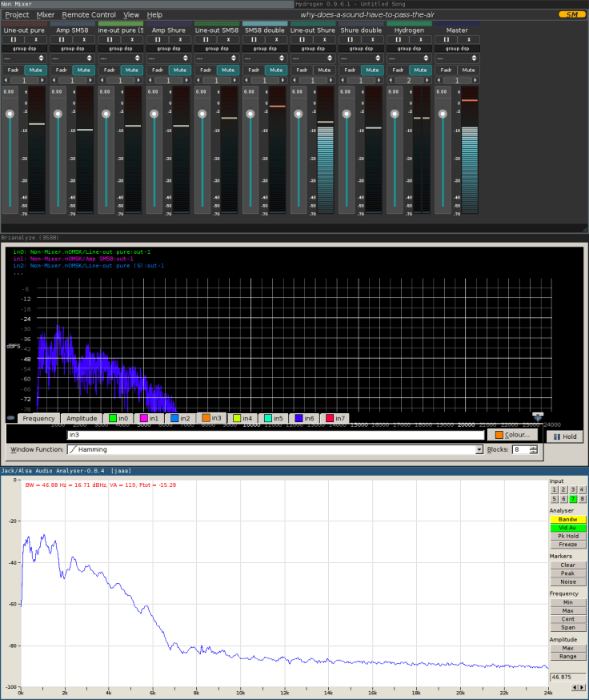The height and width of the screenshot is (700, 589).
Task: Toggle Mute on the Amp Shure strip
Action: point(179,70)
